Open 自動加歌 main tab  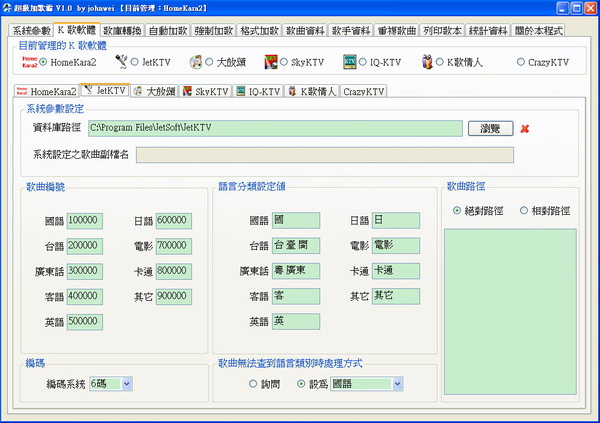pyautogui.click(x=168, y=31)
